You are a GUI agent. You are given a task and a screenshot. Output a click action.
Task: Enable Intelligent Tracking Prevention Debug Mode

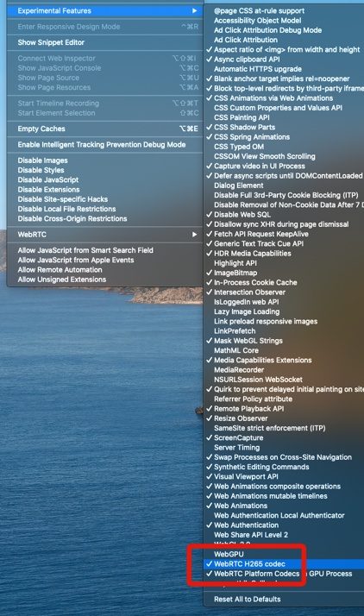pyautogui.click(x=105, y=145)
